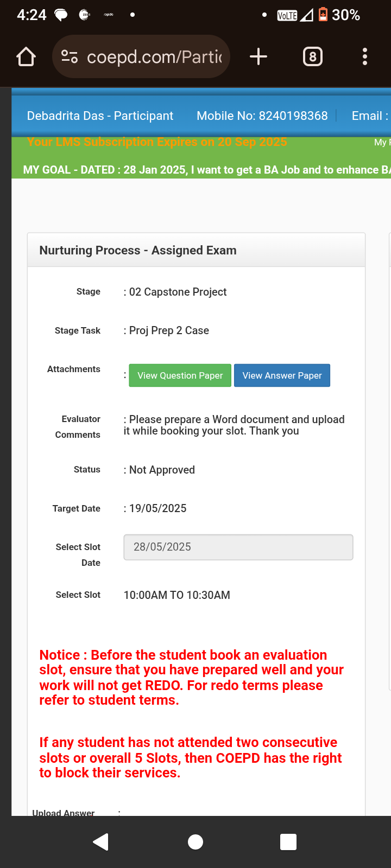Tap the coepd.com address bar
391x868 pixels.
click(154, 56)
